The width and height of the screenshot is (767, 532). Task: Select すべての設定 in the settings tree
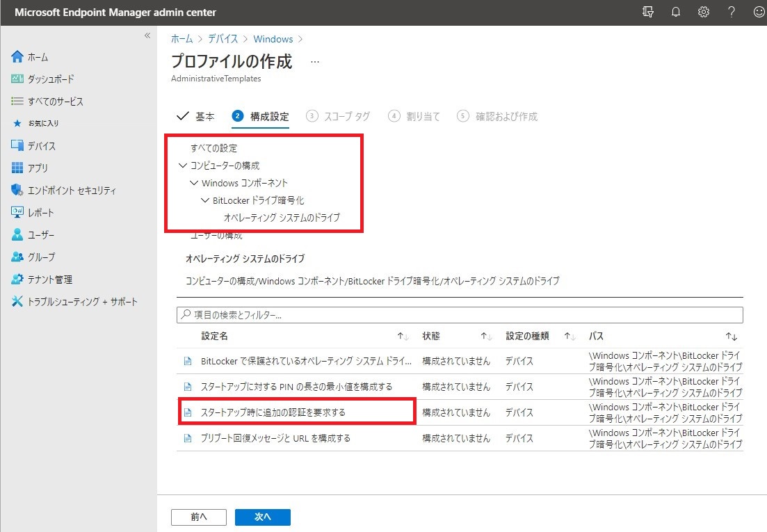tap(213, 148)
